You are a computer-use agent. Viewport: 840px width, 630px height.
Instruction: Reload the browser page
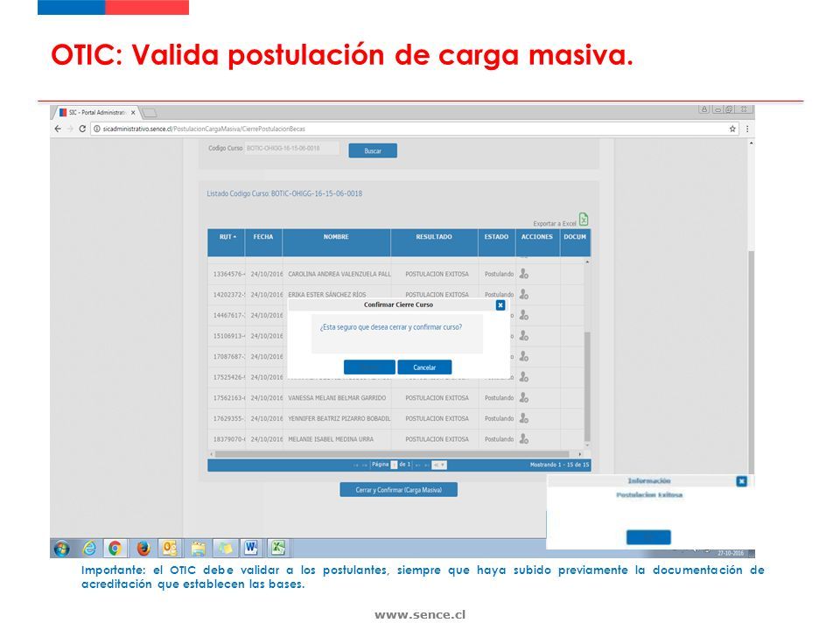pos(82,129)
